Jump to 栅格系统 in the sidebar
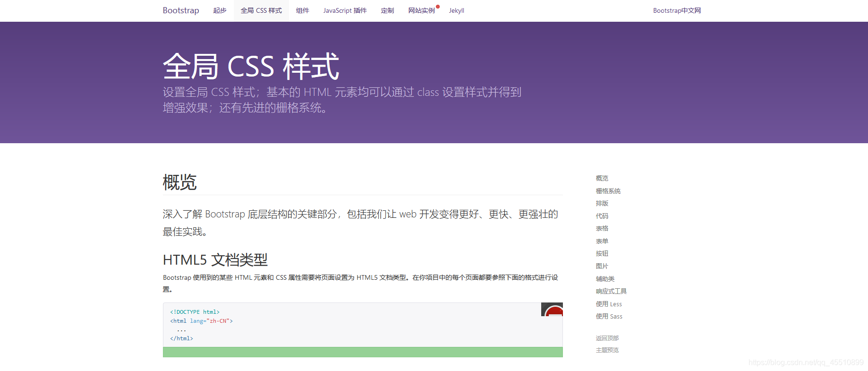This screenshot has width=868, height=371. [608, 191]
